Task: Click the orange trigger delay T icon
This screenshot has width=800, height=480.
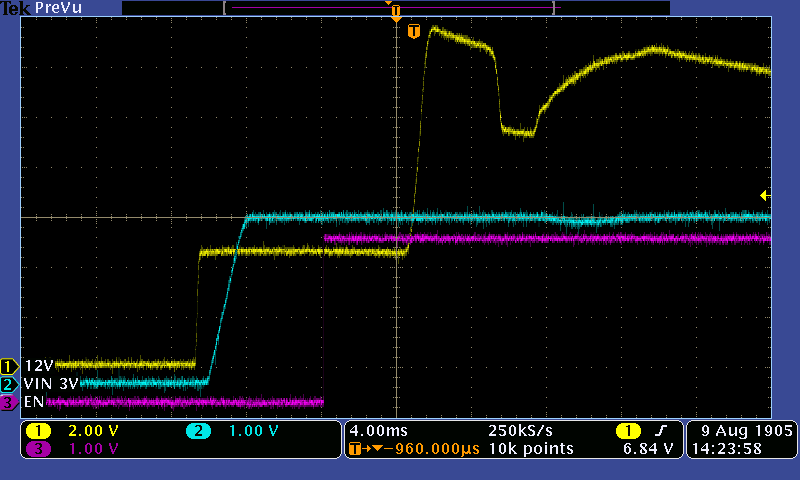Action: (355, 449)
